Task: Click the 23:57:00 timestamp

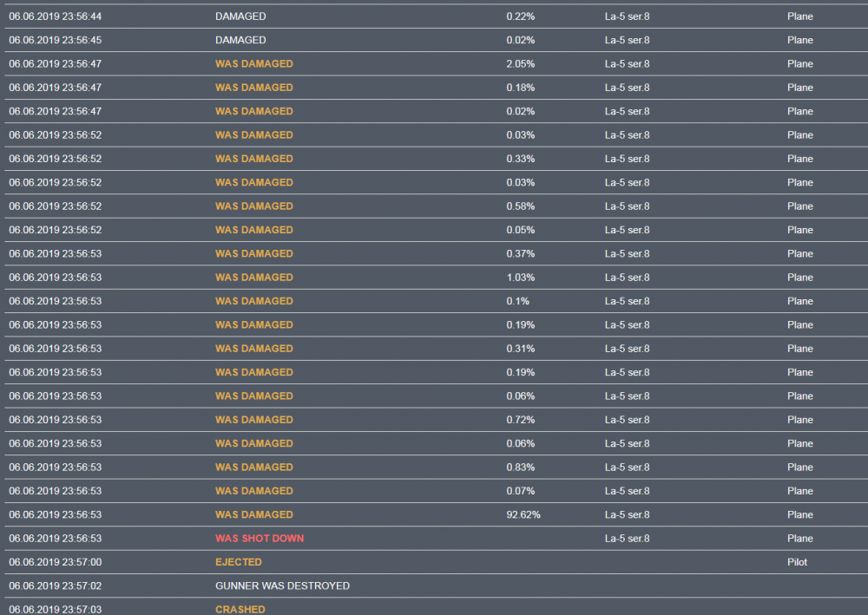Action: [56, 562]
